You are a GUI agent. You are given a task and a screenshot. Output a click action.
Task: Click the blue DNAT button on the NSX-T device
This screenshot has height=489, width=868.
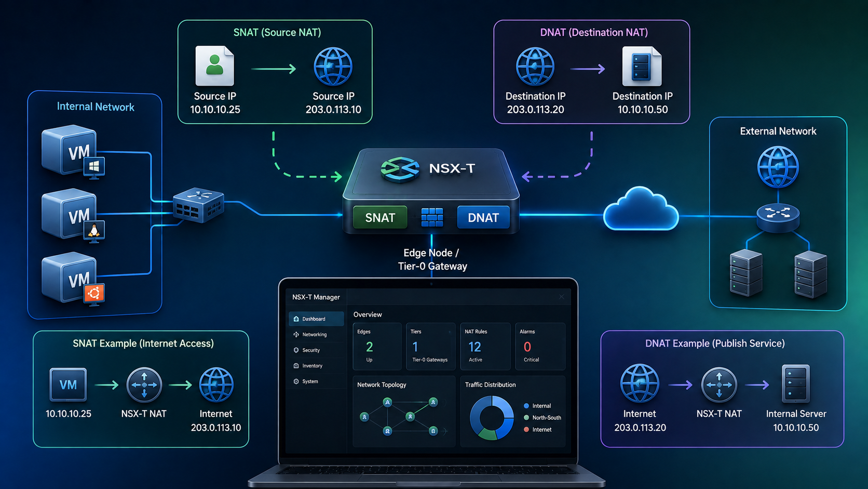pos(483,218)
